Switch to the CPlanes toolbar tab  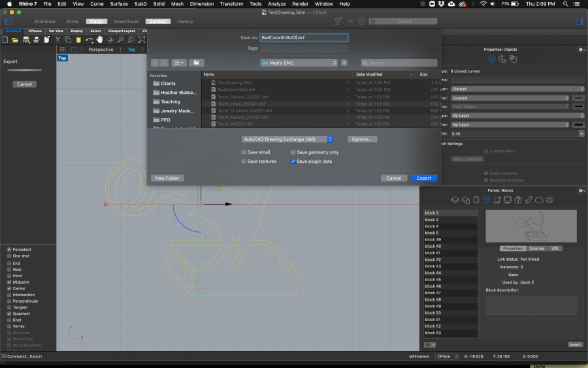[x=35, y=31]
